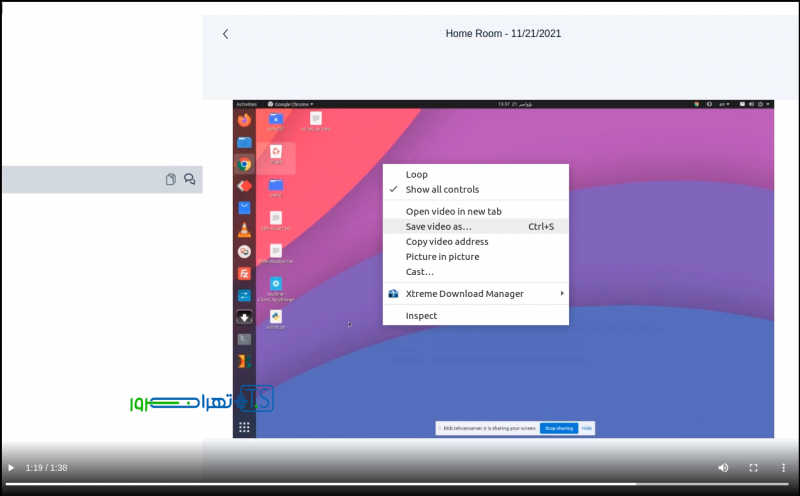Image resolution: width=800 pixels, height=496 pixels.
Task: Enable Loop in context menu
Action: tap(416, 175)
